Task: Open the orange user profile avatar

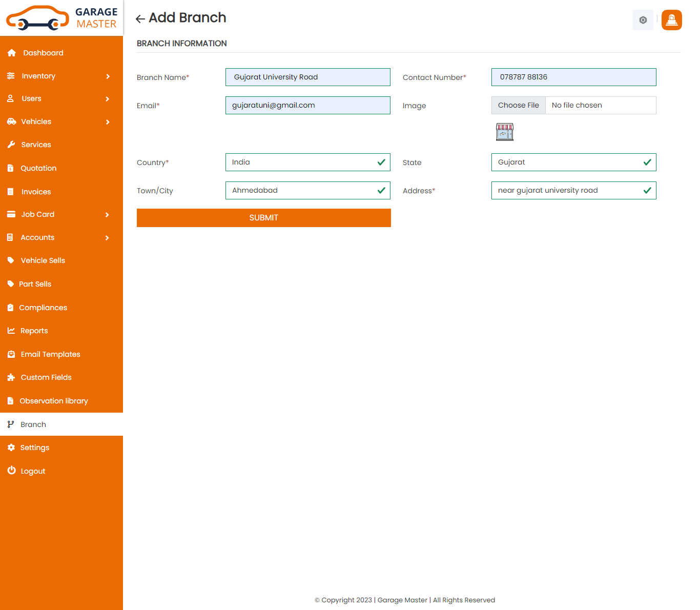Action: coord(671,20)
